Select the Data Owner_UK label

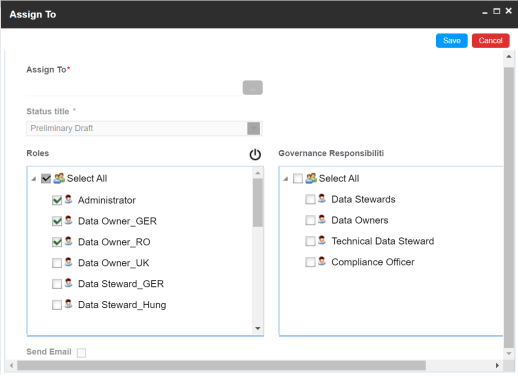(114, 263)
